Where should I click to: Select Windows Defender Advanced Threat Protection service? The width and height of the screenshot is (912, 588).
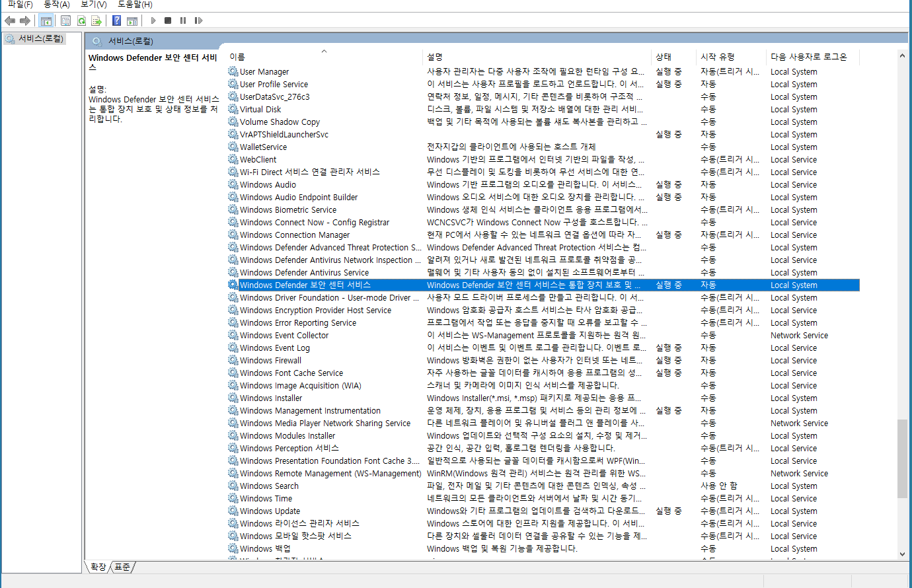[543, 247]
